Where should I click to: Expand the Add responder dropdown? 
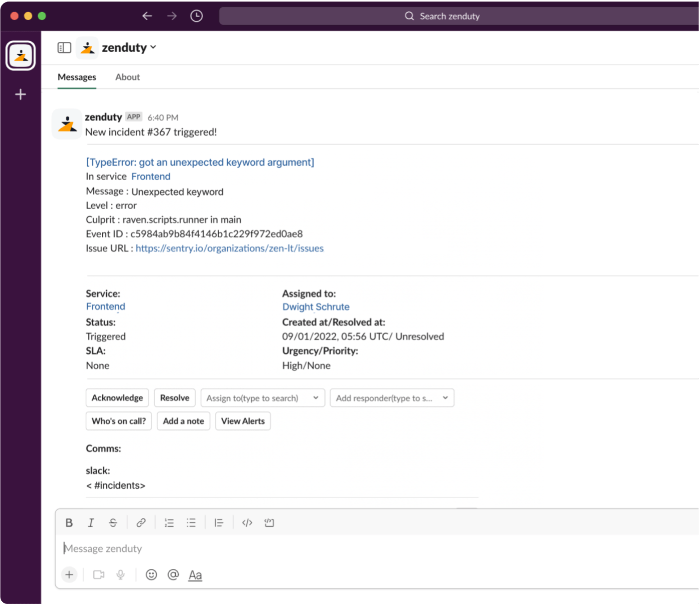pyautogui.click(x=391, y=398)
